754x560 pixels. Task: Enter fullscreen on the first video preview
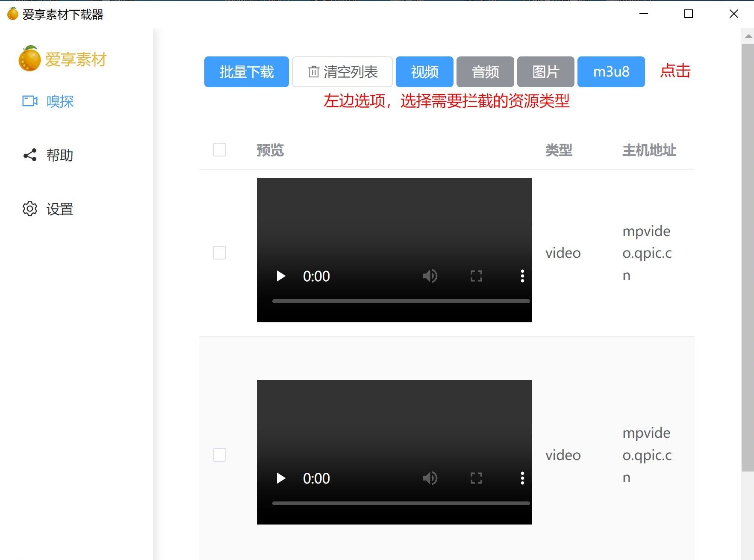point(476,276)
